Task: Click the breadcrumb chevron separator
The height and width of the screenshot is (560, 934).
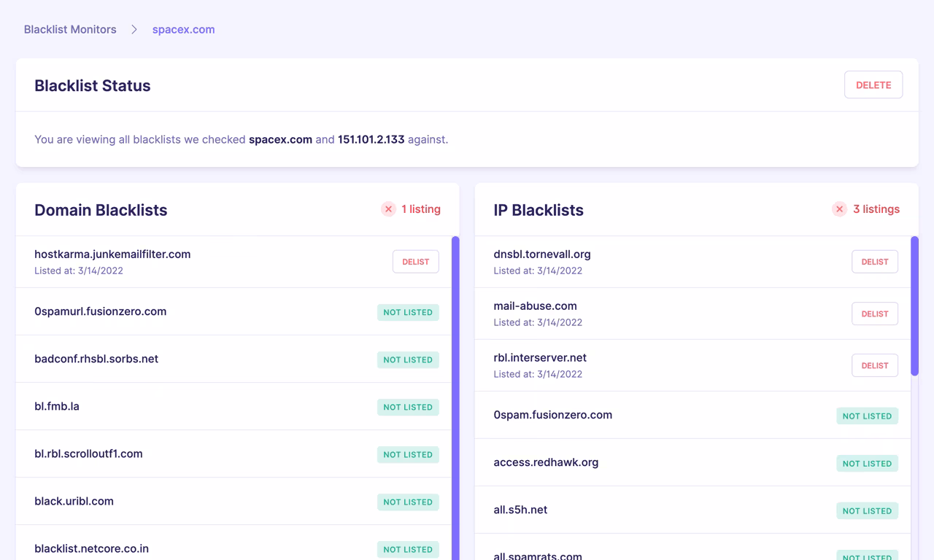Action: click(x=134, y=29)
